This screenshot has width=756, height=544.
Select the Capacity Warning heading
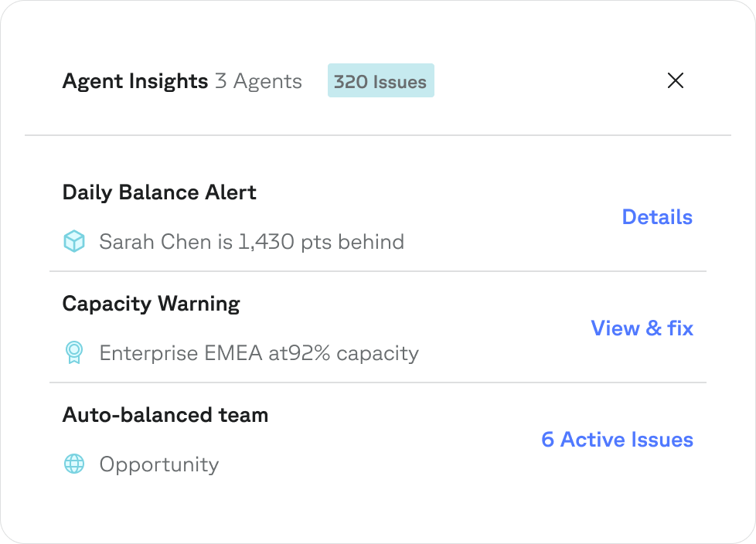[151, 304]
